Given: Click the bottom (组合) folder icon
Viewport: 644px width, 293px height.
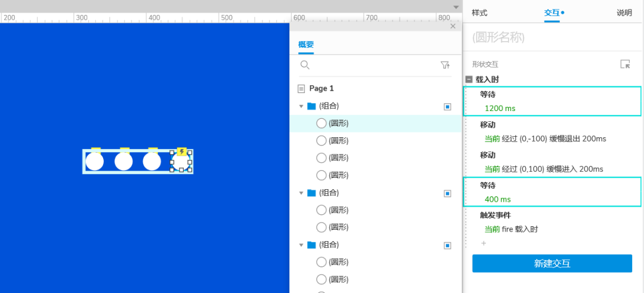Looking at the screenshot, I should pyautogui.click(x=312, y=245).
